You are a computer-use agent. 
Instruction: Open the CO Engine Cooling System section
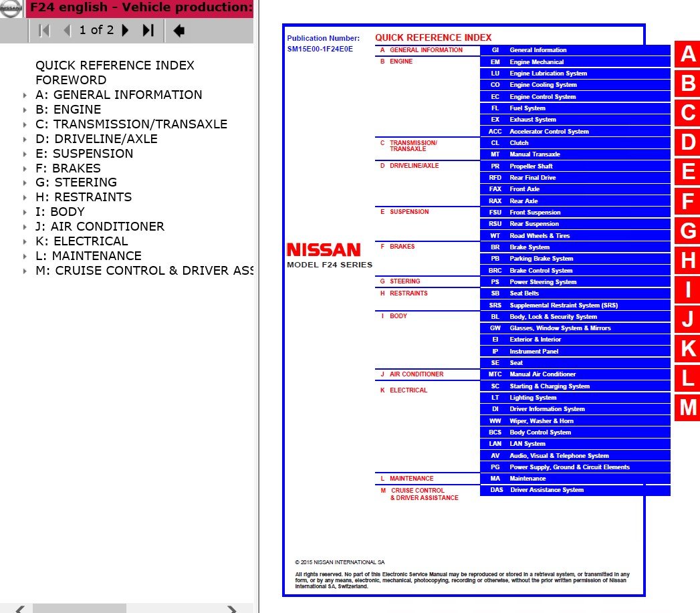point(575,85)
